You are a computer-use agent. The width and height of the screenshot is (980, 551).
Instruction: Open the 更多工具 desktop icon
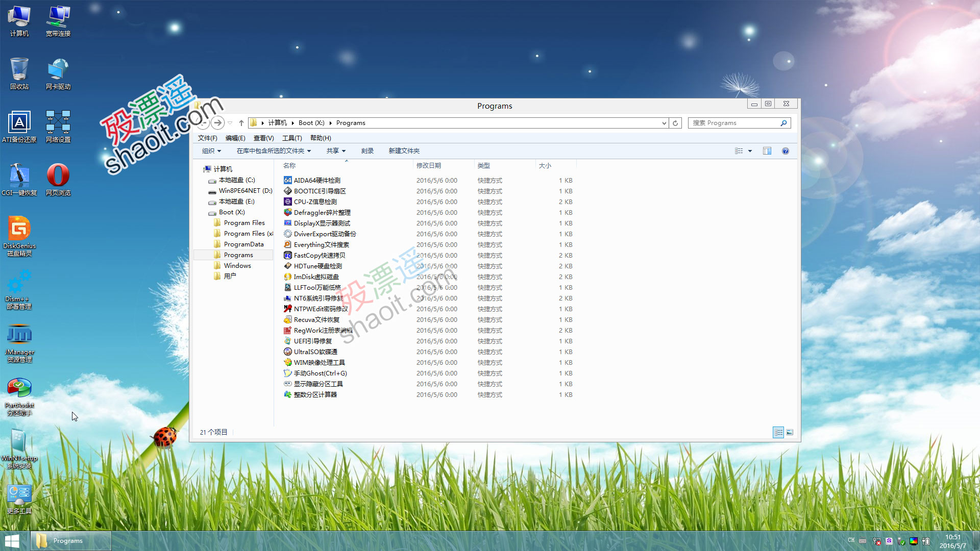coord(19,499)
